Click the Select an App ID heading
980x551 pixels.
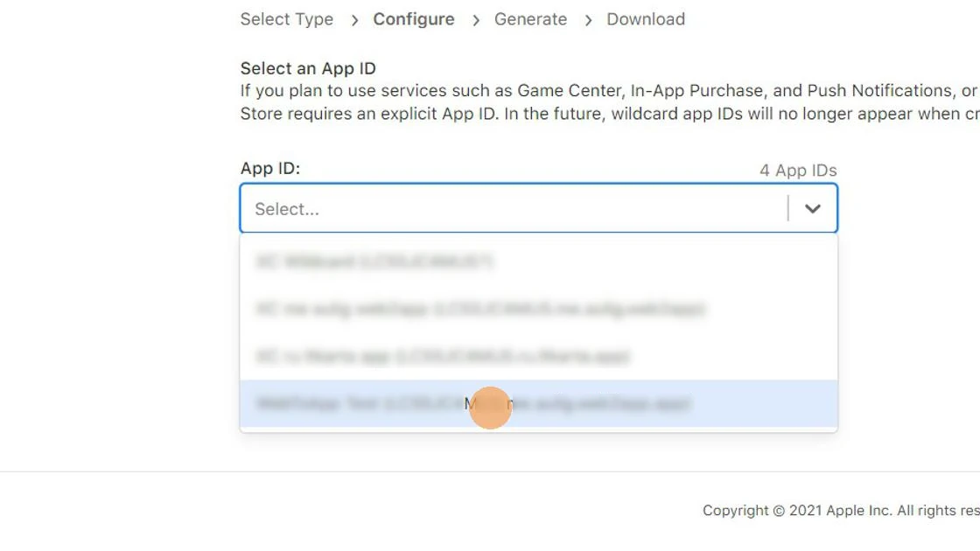(308, 68)
